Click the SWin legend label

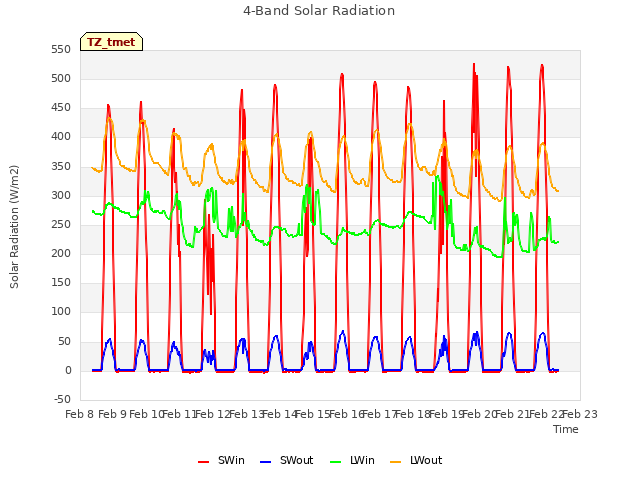(x=231, y=460)
